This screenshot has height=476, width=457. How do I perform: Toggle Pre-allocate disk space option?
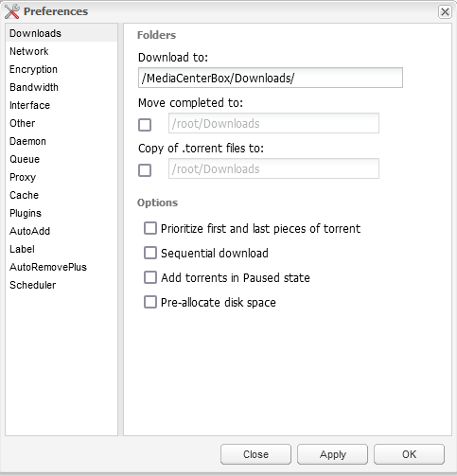[150, 302]
